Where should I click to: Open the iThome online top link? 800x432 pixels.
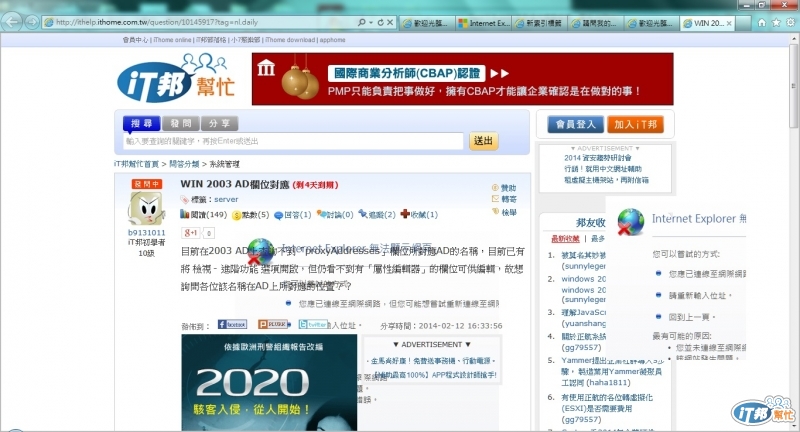click(x=172, y=40)
